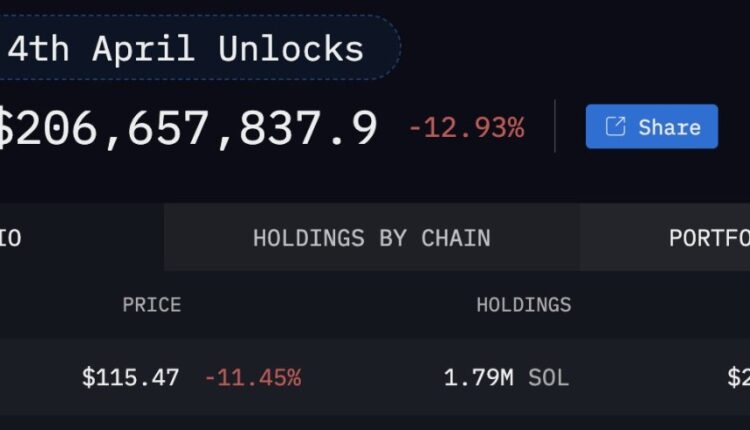The height and width of the screenshot is (430, 750).
Task: Click the external-link icon inside Share
Action: [x=616, y=127]
